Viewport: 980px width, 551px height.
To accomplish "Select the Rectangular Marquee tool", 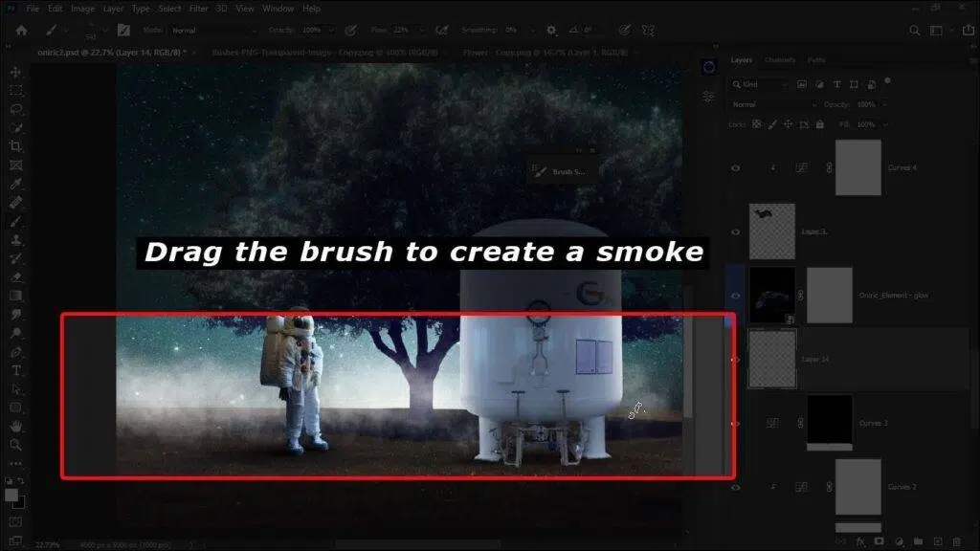I will 15,91.
